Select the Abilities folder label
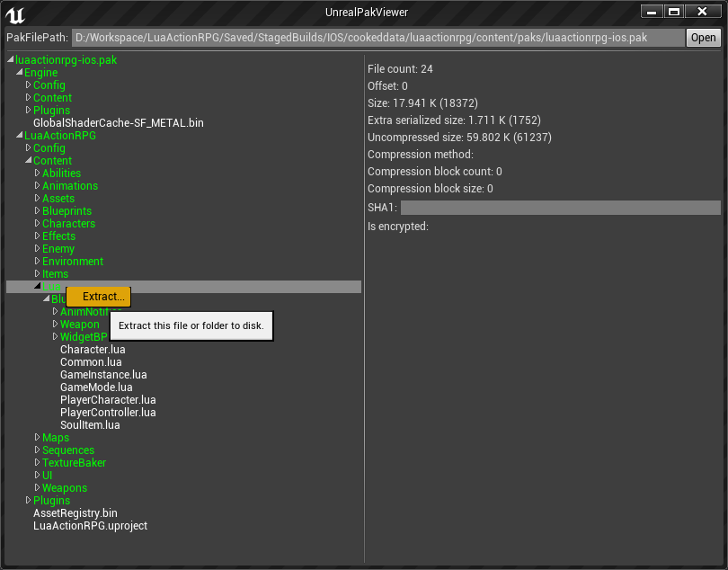The width and height of the screenshot is (728, 570). point(61,173)
